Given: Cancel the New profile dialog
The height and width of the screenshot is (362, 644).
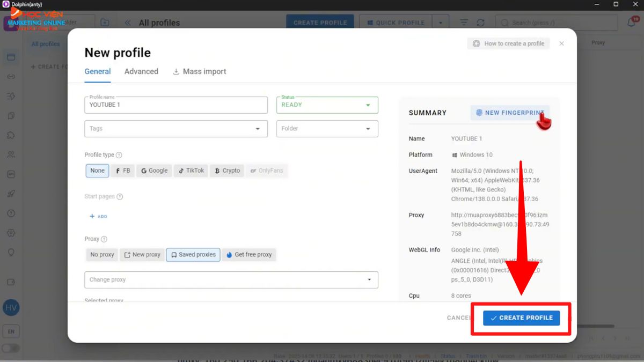Looking at the screenshot, I should 459,317.
